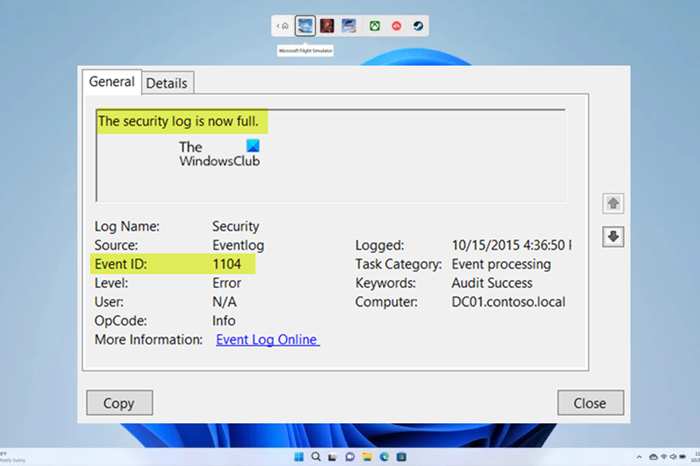Go to the game bar home icon
The width and height of the screenshot is (700, 466).
point(285,26)
